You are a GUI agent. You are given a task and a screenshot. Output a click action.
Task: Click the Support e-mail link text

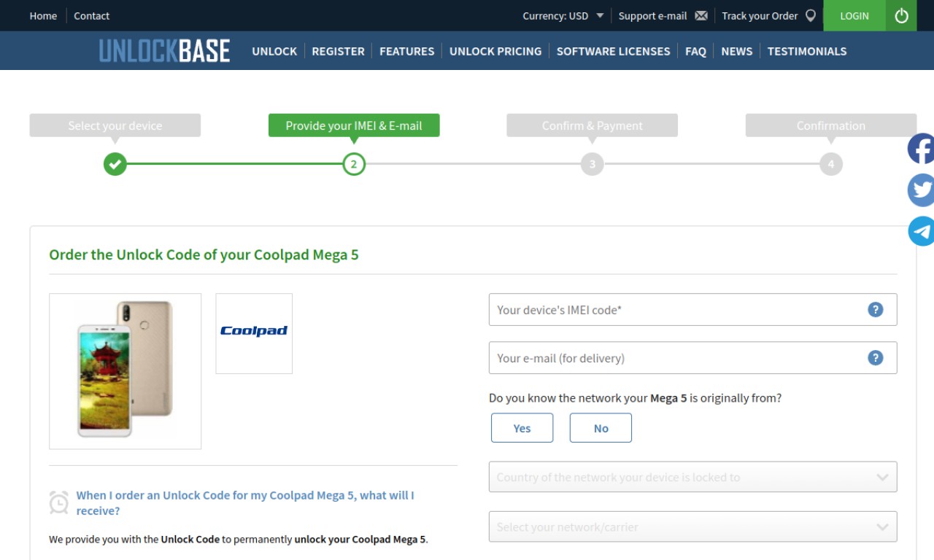point(652,15)
